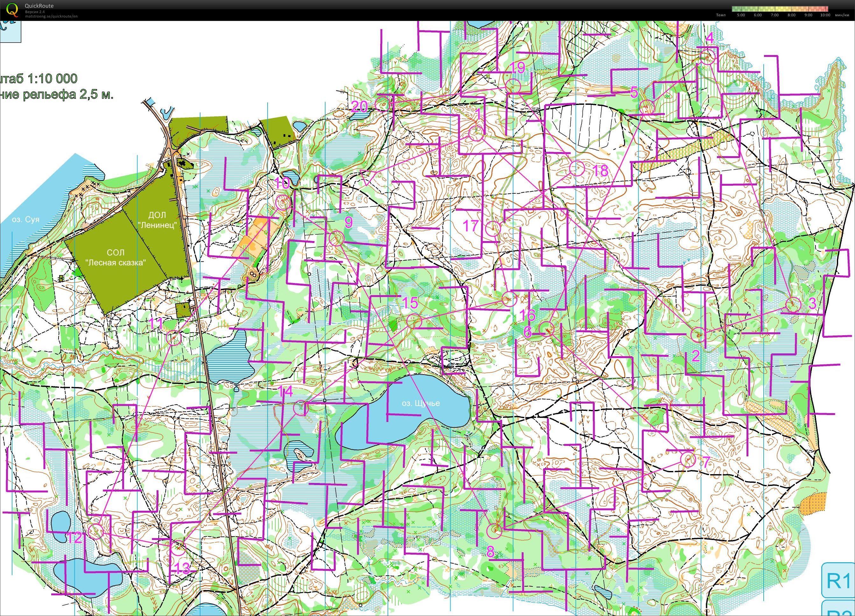Click control circle number 1
This screenshot has height=616, width=855.
(x=476, y=133)
